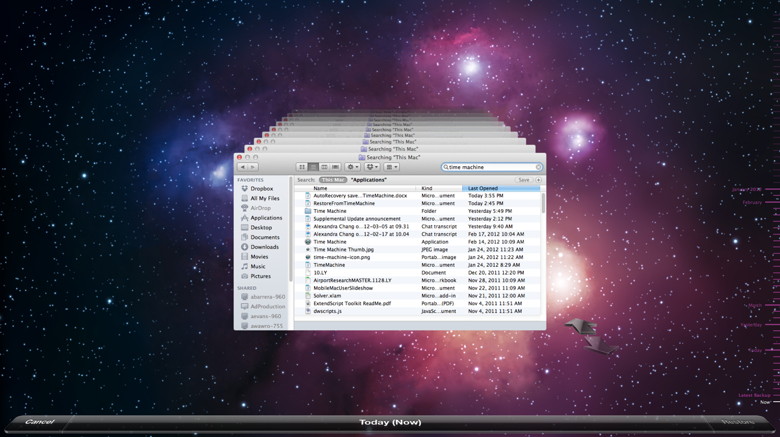Select the RestoreFromTimeMachine document
780x437 pixels.
click(x=417, y=204)
